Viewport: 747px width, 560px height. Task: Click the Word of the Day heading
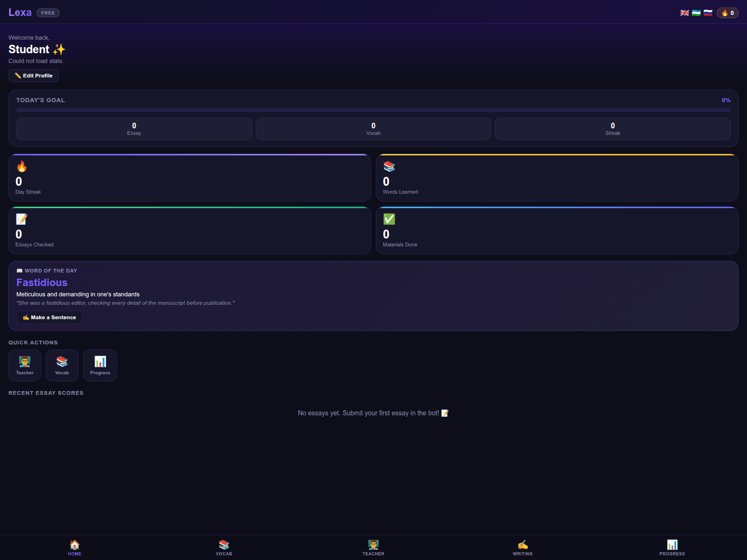(47, 271)
